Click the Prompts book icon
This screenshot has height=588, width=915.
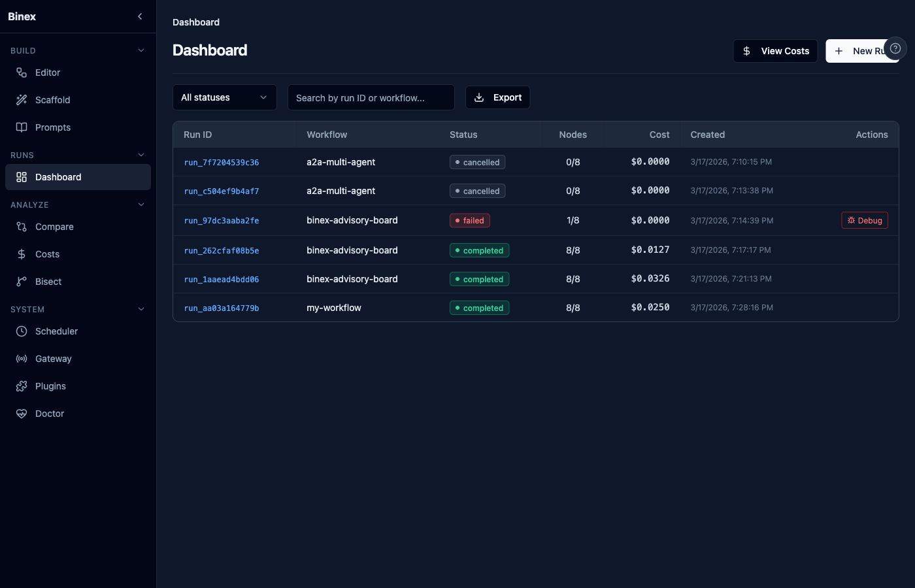(x=22, y=127)
